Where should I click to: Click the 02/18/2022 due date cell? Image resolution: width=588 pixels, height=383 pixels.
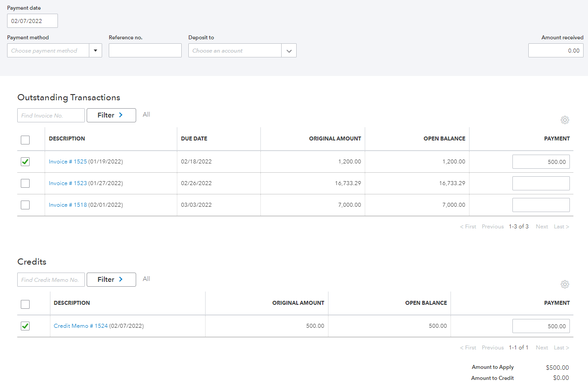click(196, 162)
